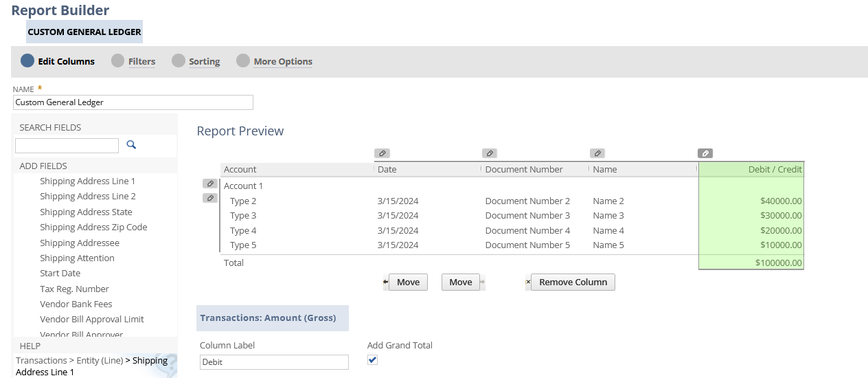The height and width of the screenshot is (378, 868).
Task: Click the search magnifier icon
Action: [x=131, y=145]
